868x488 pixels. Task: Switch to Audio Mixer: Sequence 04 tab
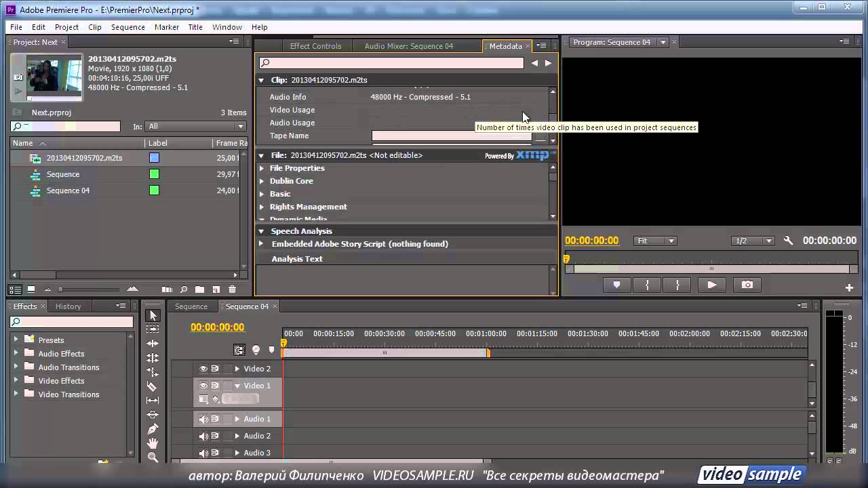(408, 46)
